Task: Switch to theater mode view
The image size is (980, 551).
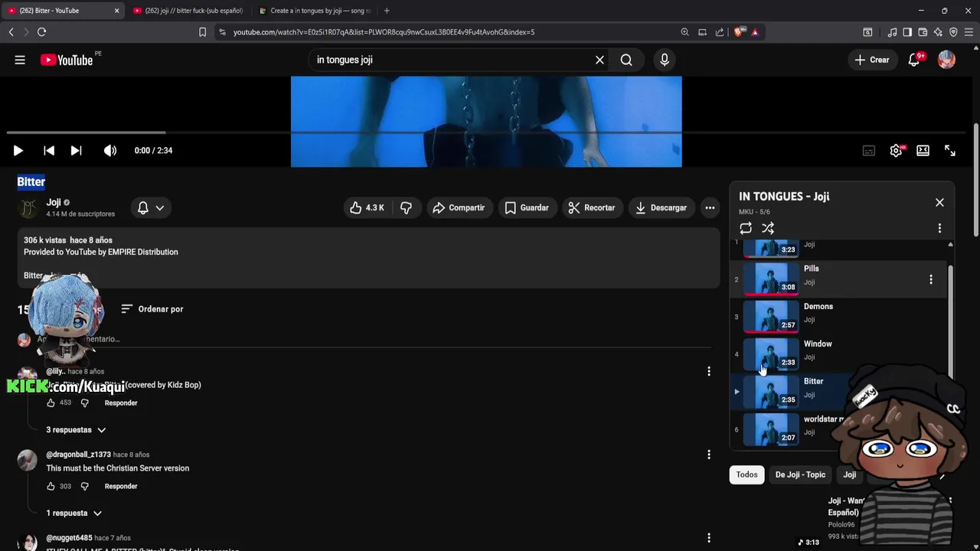Action: 923,151
